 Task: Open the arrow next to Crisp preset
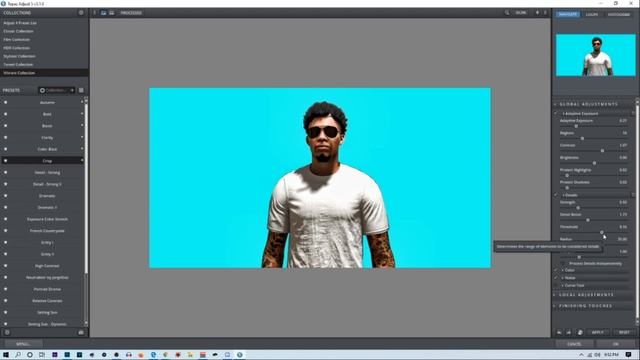point(82,161)
